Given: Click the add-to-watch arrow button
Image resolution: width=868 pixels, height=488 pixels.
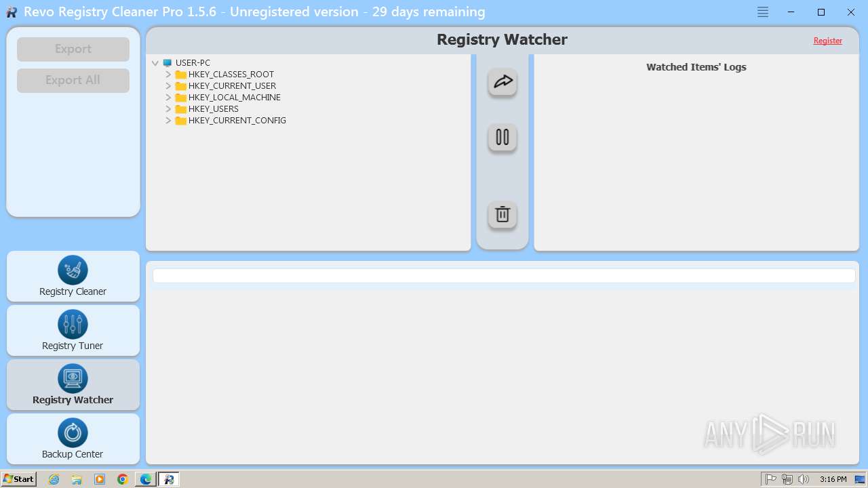Looking at the screenshot, I should pos(502,82).
